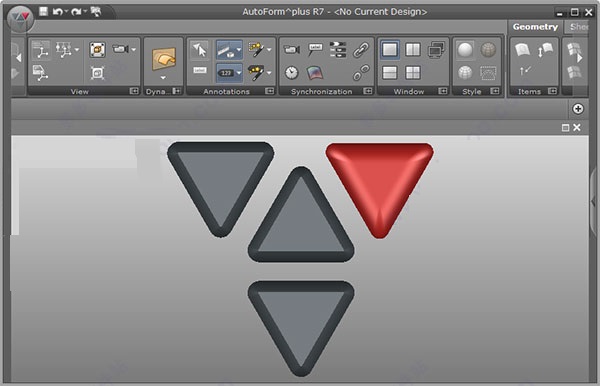Switch to the four-pane window layout

[x=413, y=73]
